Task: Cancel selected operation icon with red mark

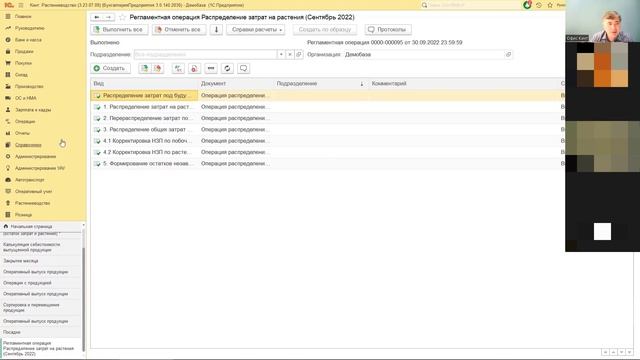Action: [x=158, y=69]
